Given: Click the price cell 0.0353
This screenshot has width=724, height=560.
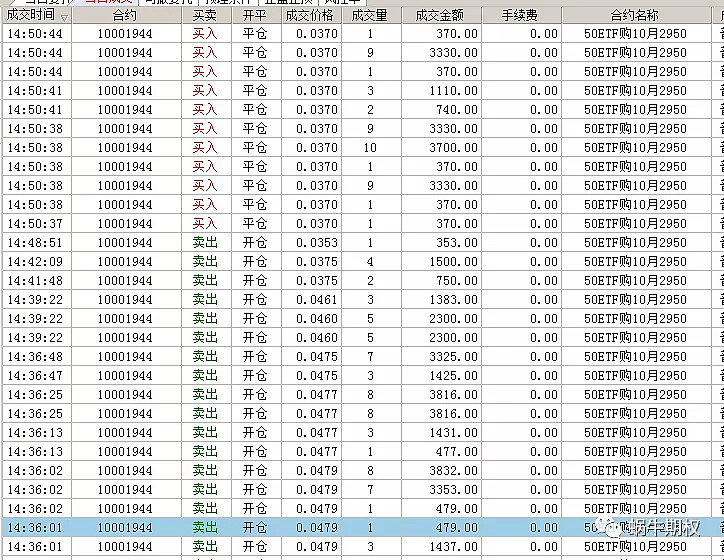Looking at the screenshot, I should click(x=317, y=243).
